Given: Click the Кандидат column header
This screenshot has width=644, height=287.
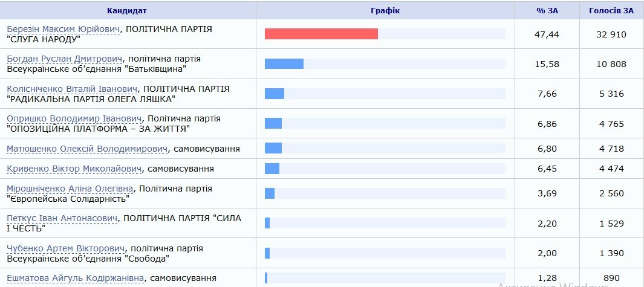Looking at the screenshot, I should tap(127, 11).
